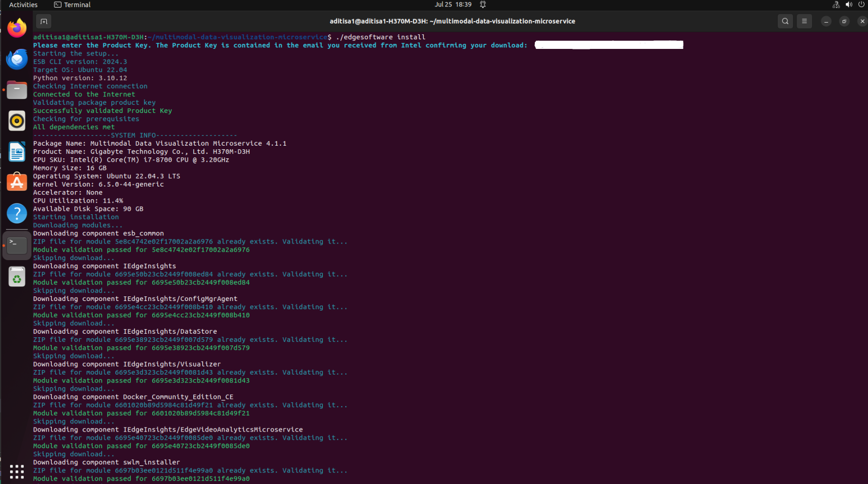Click the './edgesoftware install' command text
The image size is (868, 484).
pos(381,37)
